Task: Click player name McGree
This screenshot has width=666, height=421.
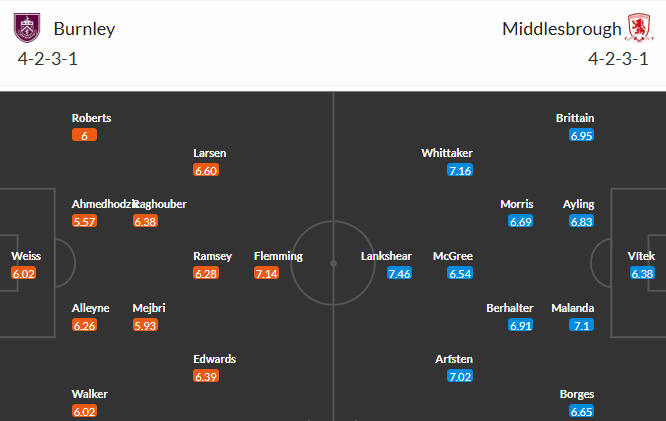Action: click(x=453, y=256)
